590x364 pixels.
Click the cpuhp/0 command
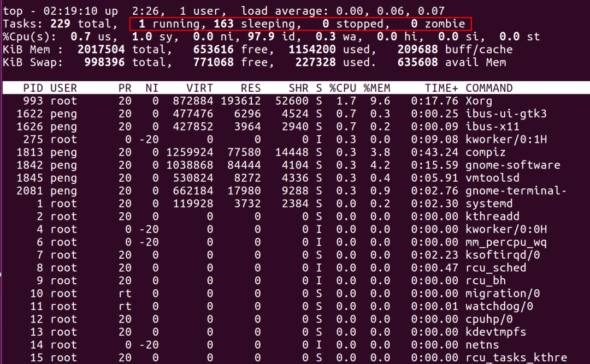point(489,319)
